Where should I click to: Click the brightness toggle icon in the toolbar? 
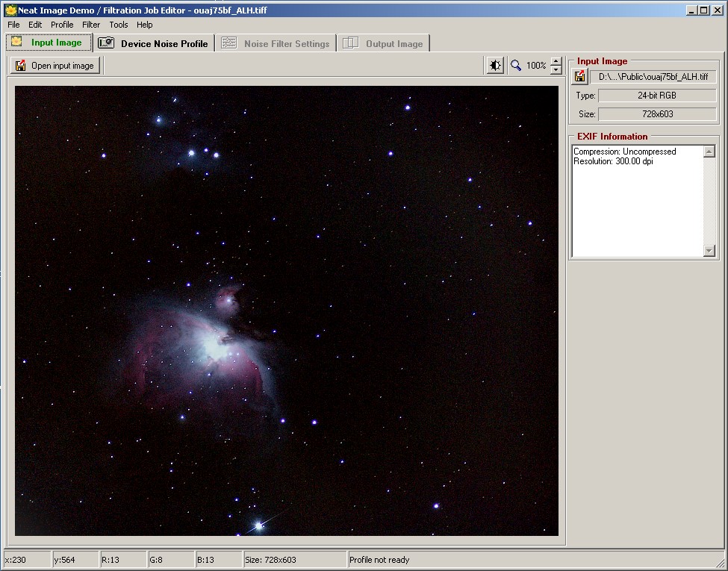(x=495, y=66)
